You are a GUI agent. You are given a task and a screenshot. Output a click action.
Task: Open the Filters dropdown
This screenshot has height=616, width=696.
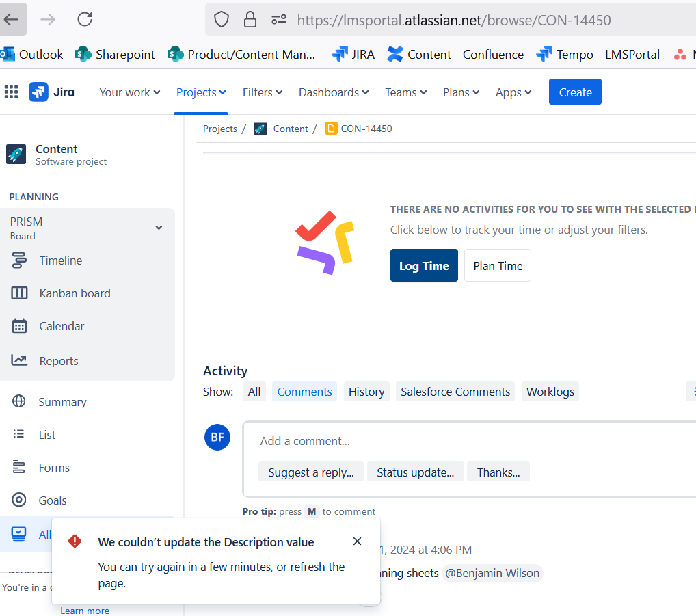coord(263,92)
